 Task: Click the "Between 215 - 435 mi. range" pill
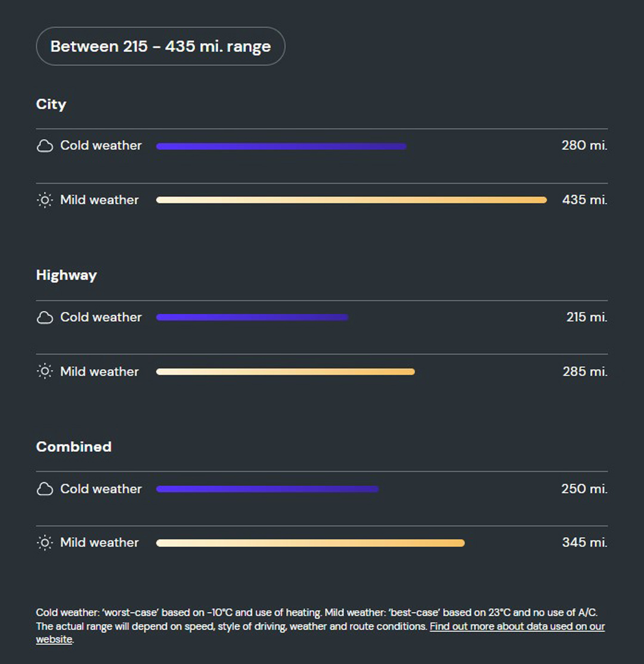pyautogui.click(x=160, y=46)
